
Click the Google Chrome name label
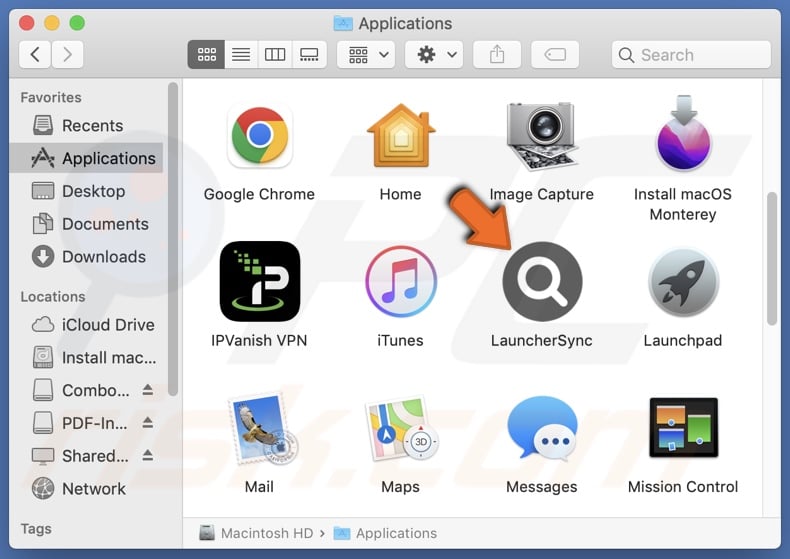tap(259, 194)
